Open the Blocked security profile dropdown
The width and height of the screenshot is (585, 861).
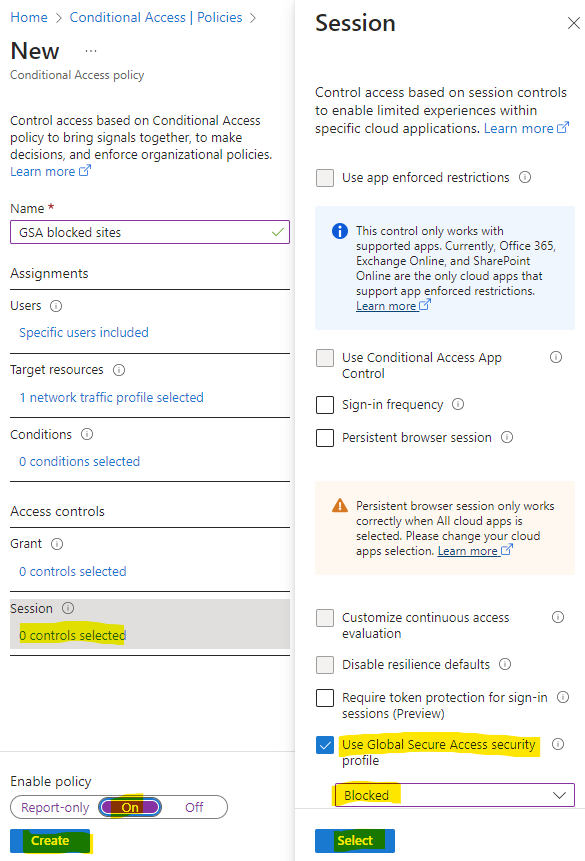coord(455,795)
